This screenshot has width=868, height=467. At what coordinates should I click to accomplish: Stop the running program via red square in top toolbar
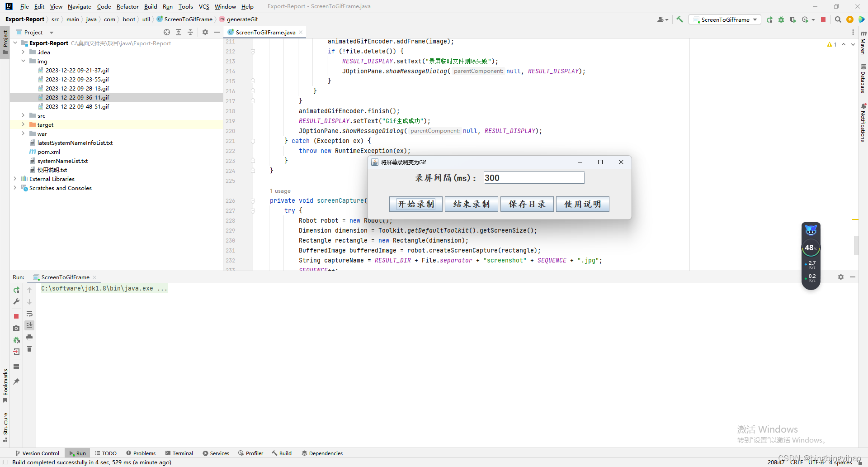(x=823, y=19)
